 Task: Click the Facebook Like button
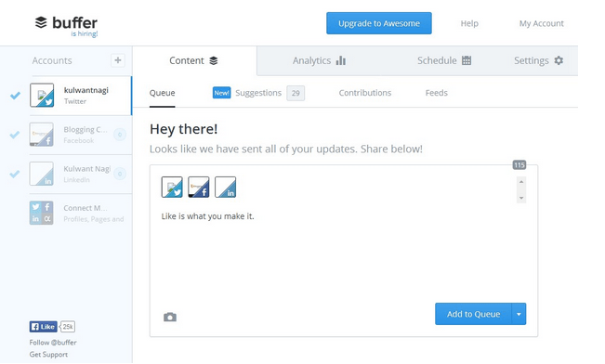pos(43,327)
